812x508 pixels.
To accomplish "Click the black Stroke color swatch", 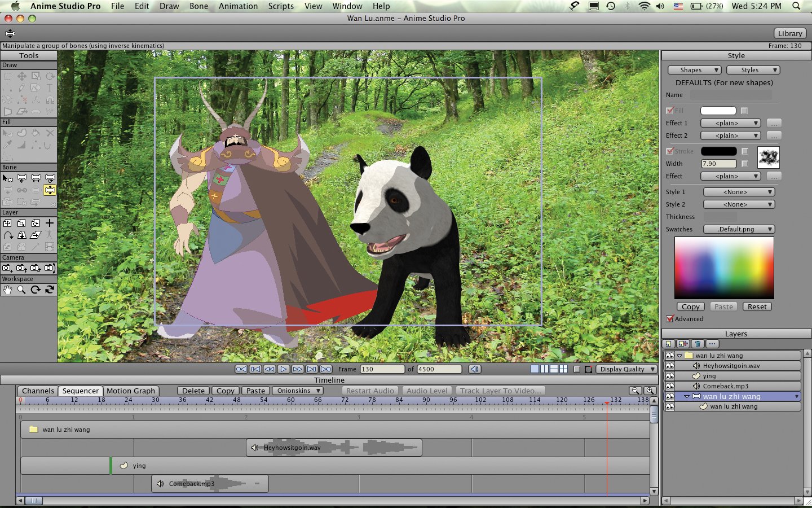I will pos(718,151).
